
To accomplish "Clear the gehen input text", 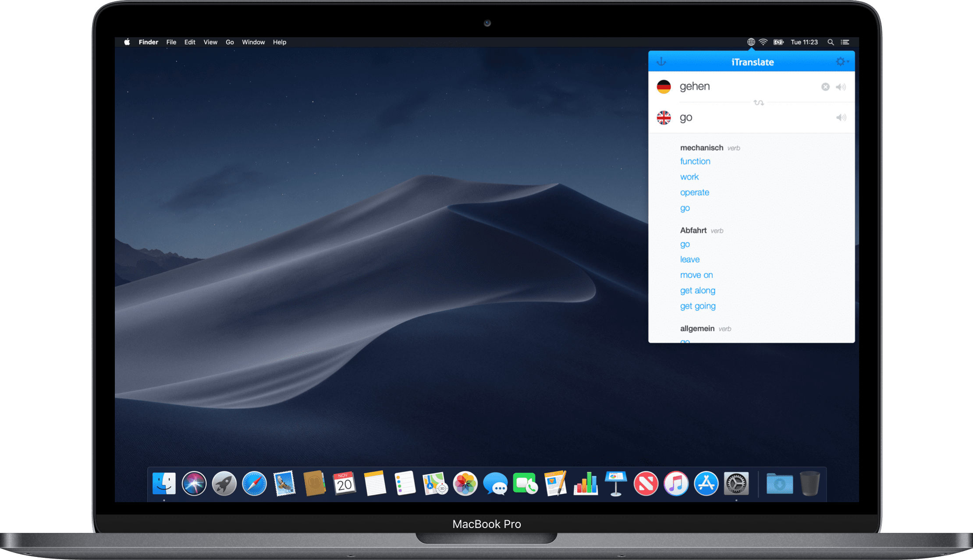I will click(825, 87).
